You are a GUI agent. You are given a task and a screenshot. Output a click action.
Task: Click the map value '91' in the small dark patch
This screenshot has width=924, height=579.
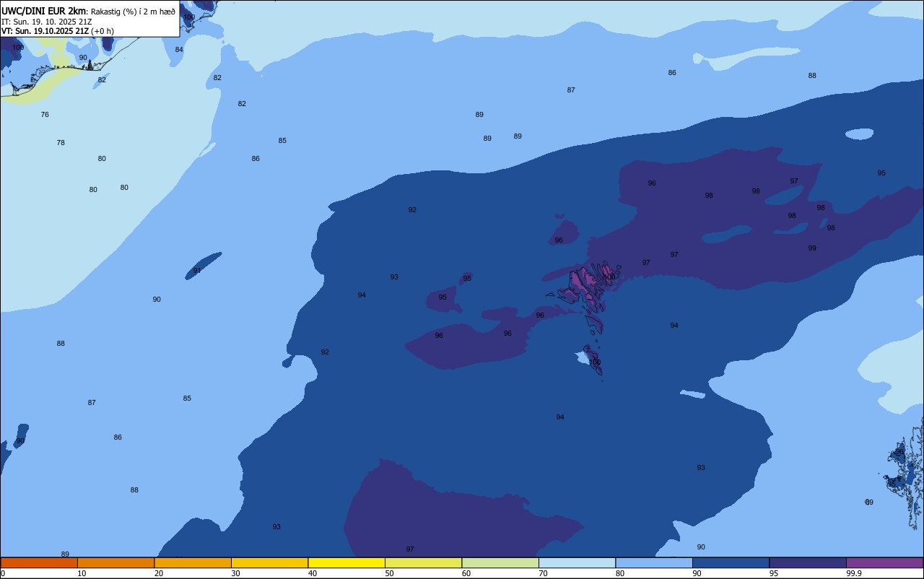(197, 271)
